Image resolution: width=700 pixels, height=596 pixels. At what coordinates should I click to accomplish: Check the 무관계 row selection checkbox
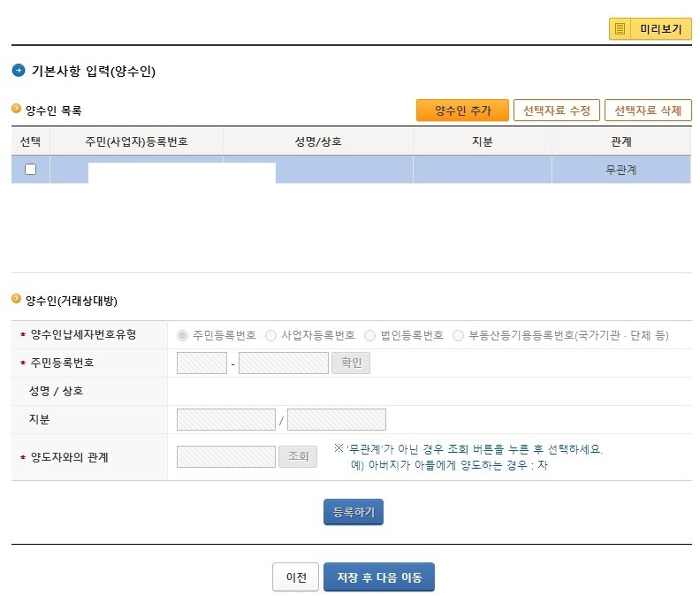click(30, 169)
